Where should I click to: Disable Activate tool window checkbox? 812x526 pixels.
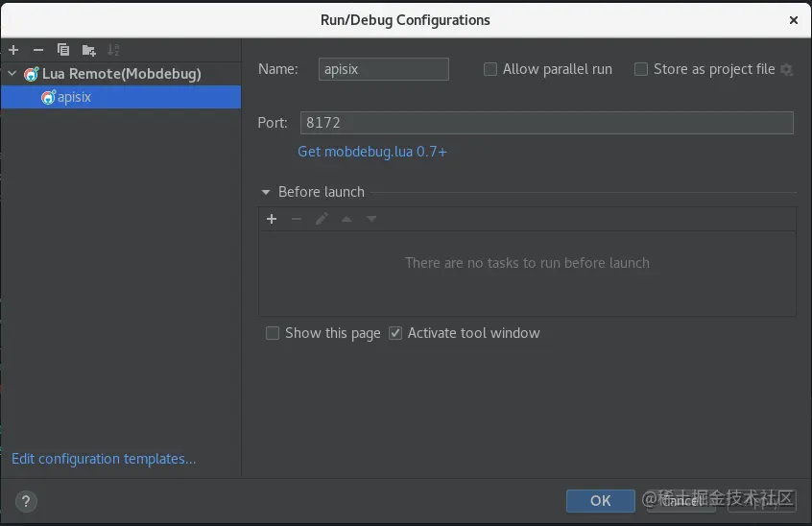395,333
